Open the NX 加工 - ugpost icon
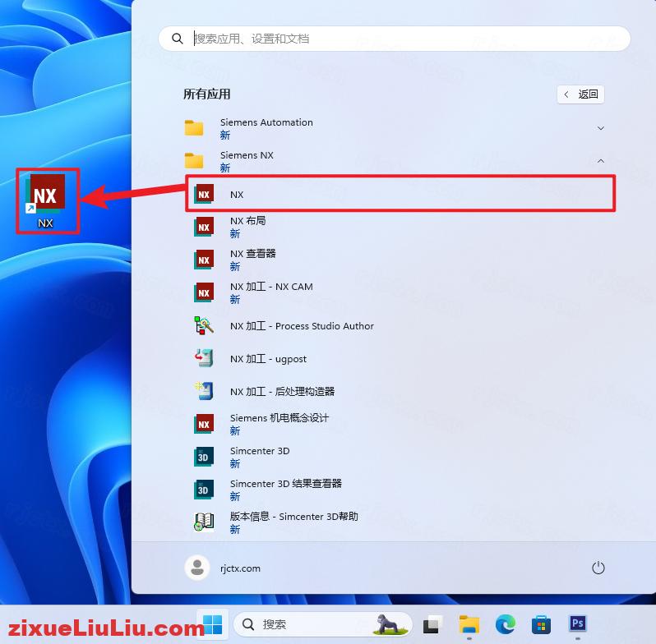 click(204, 358)
